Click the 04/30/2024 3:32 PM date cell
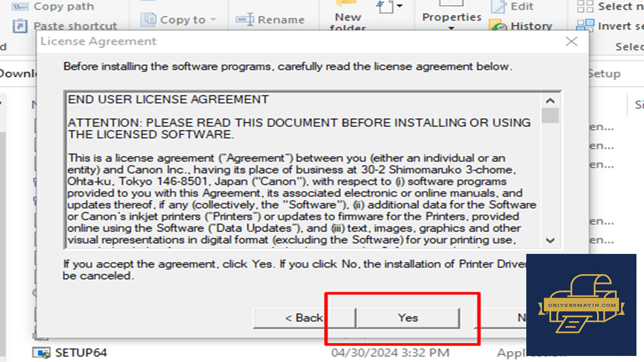 390,353
